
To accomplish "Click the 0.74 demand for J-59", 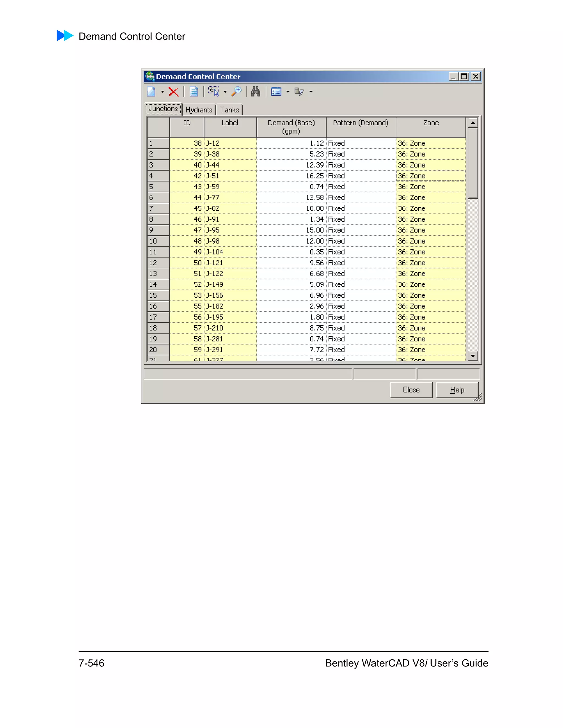I will point(316,187).
